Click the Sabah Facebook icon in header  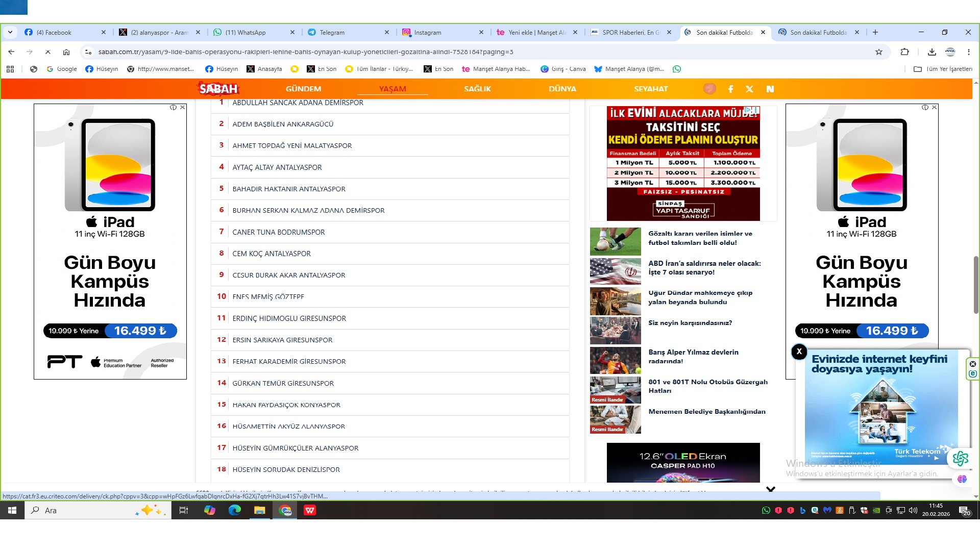(x=730, y=89)
